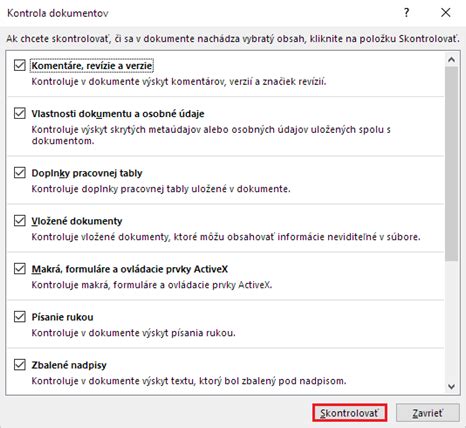Click the vertical scrollbar thumb
This screenshot has height=428, width=466.
click(x=451, y=163)
